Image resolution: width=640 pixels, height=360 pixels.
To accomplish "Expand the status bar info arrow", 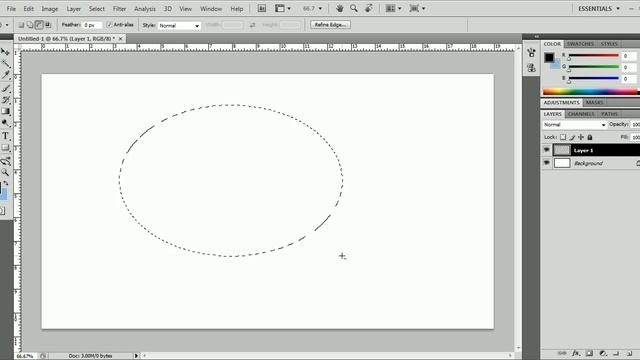I will (136, 356).
